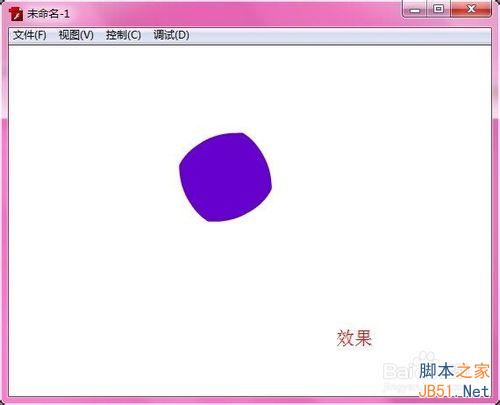Click the purple rounded shape on stage

click(226, 177)
